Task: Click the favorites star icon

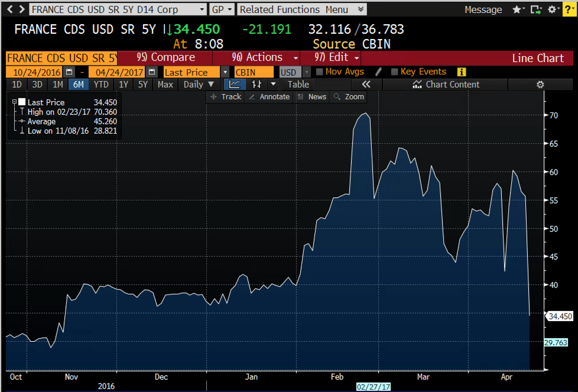Action: click(517, 9)
